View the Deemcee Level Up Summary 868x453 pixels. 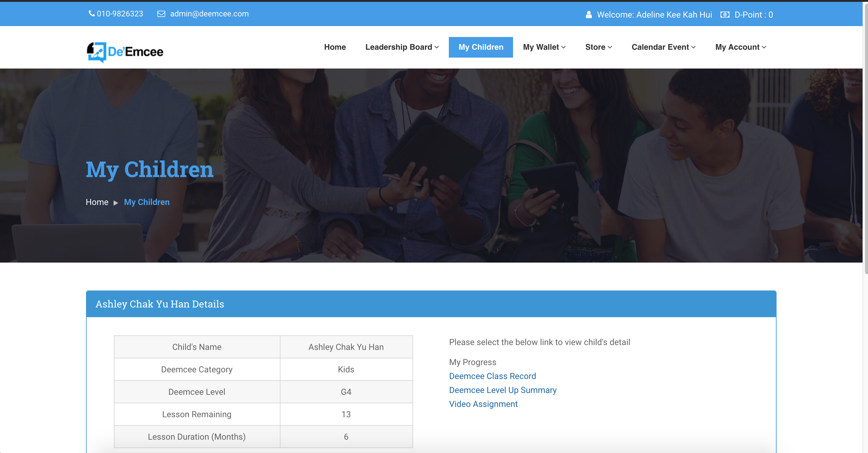click(502, 390)
